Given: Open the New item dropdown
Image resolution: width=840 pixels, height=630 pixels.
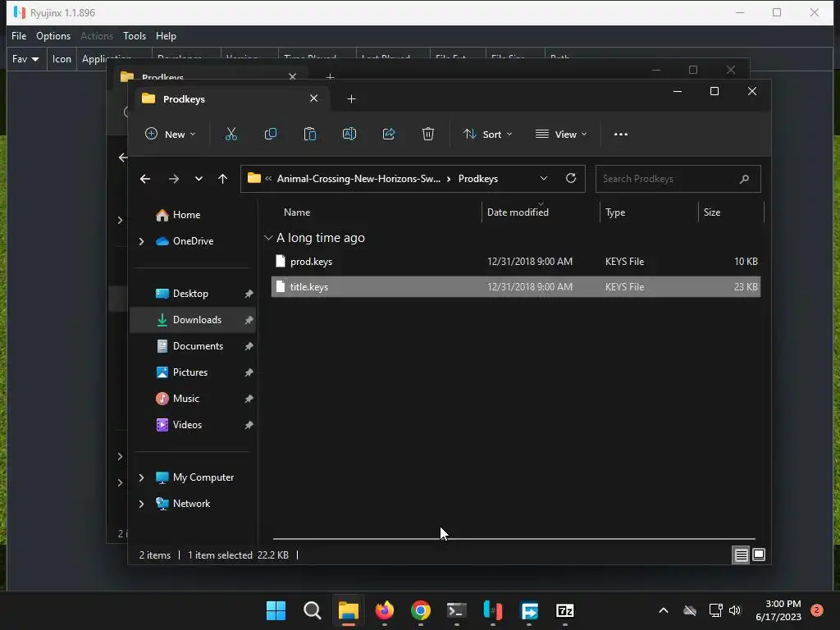Looking at the screenshot, I should pyautogui.click(x=171, y=134).
